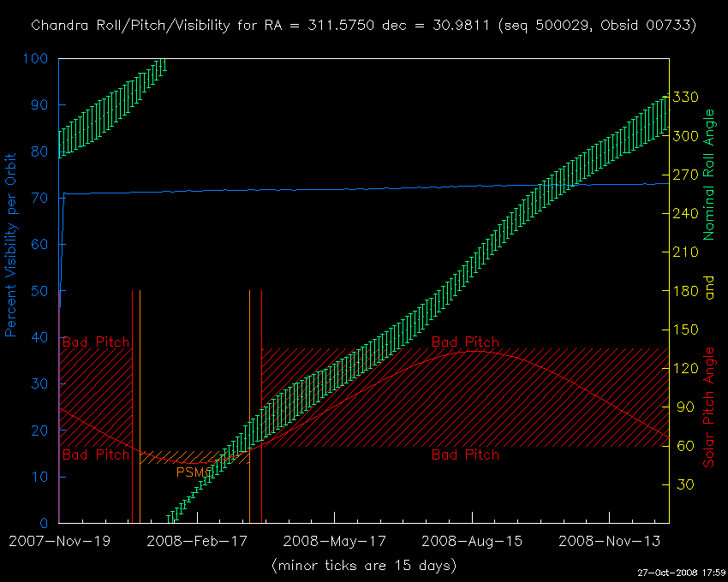Viewport: 728px width, 582px height.
Task: Click the upper-left Bad Pitch label
Action: [x=95, y=342]
